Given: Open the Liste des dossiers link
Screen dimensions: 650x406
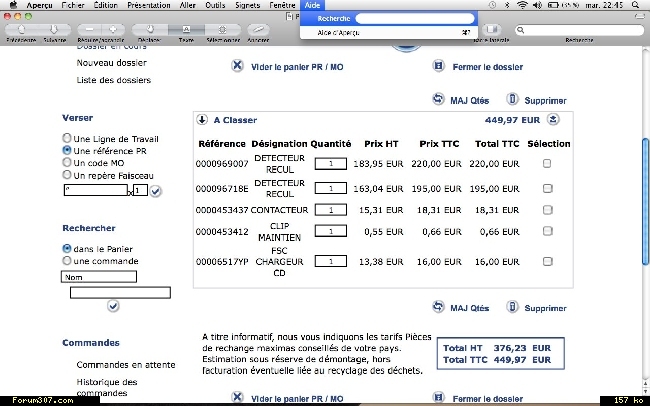Looking at the screenshot, I should coord(114,80).
